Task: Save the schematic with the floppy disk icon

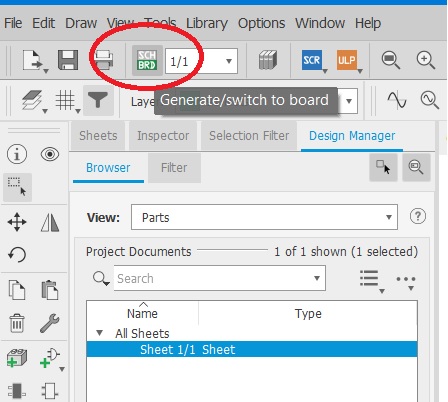Action: pos(68,60)
